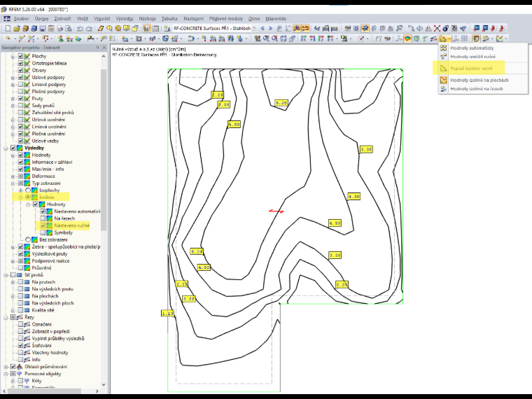
Task: Open the RF-CONCRETE Surfaces load case dropdown
Action: pos(254,29)
